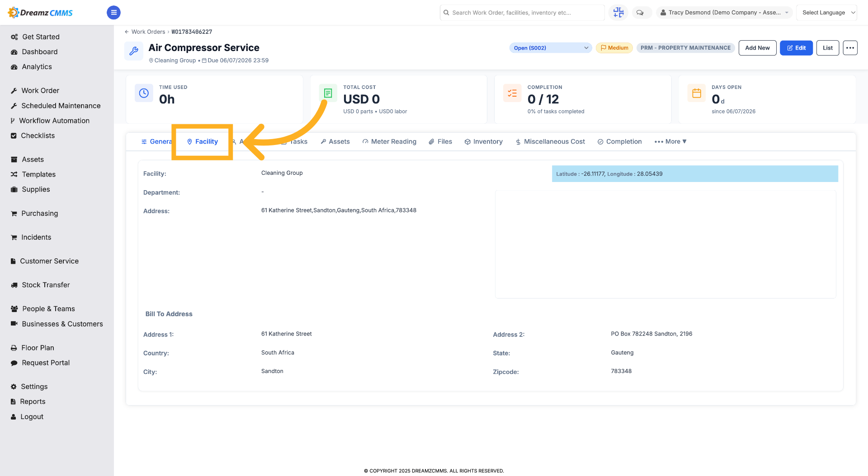Click the Add New button
868x476 pixels.
[757, 48]
